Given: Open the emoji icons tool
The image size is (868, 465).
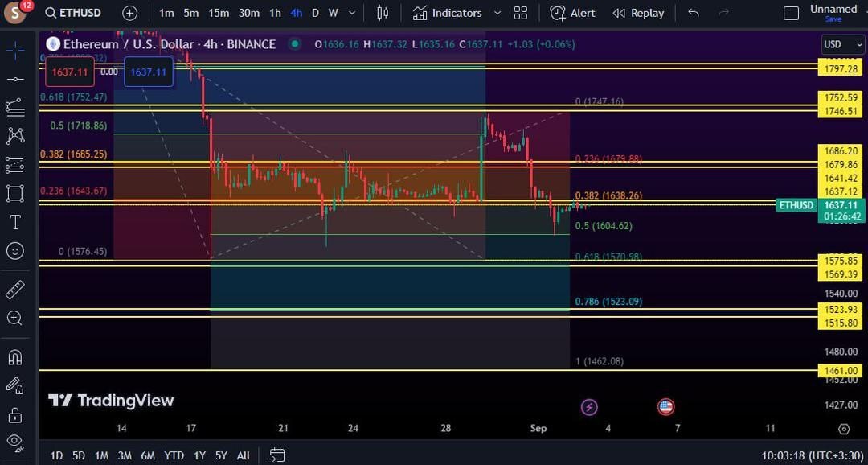Looking at the screenshot, I should (15, 251).
